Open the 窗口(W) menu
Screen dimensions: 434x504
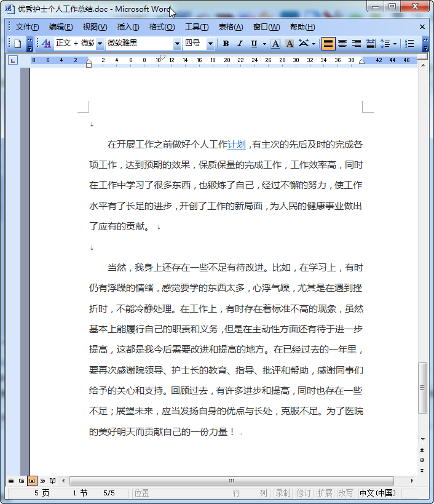pyautogui.click(x=266, y=27)
